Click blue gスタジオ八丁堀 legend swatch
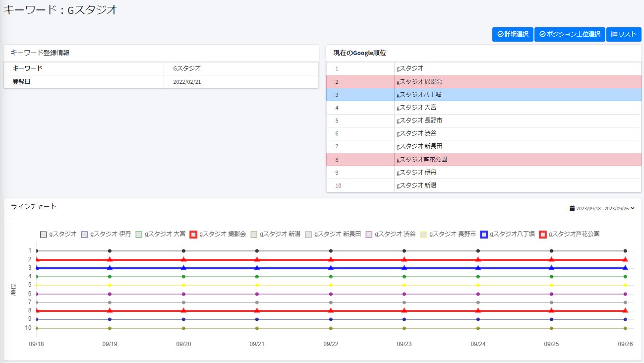Screen dimensions: 644x363 (x=484, y=234)
